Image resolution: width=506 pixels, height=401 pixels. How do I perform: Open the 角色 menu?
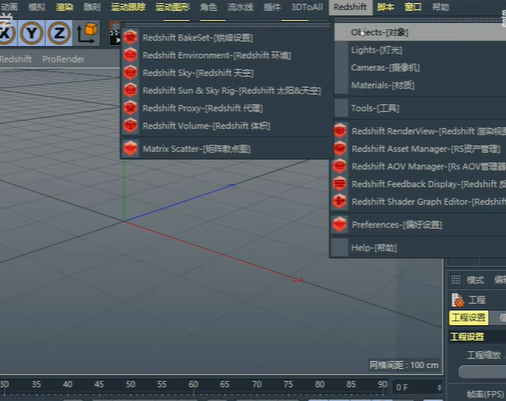(x=208, y=7)
